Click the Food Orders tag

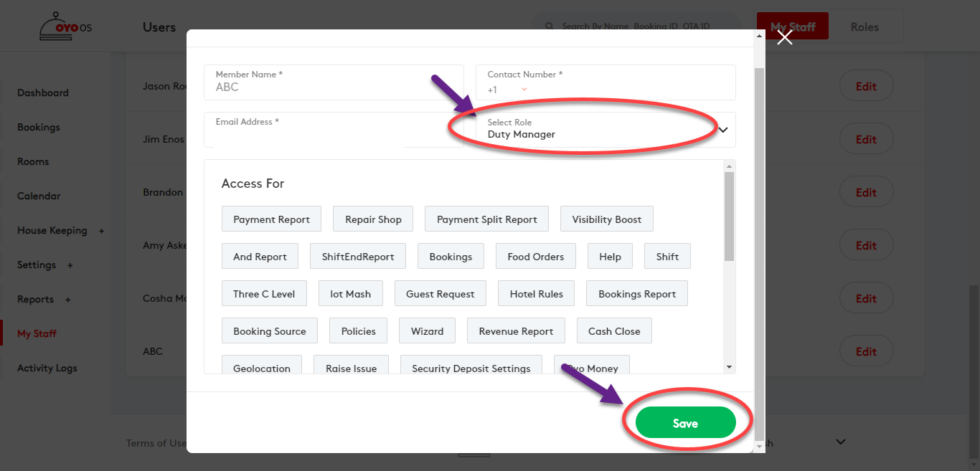coord(536,257)
